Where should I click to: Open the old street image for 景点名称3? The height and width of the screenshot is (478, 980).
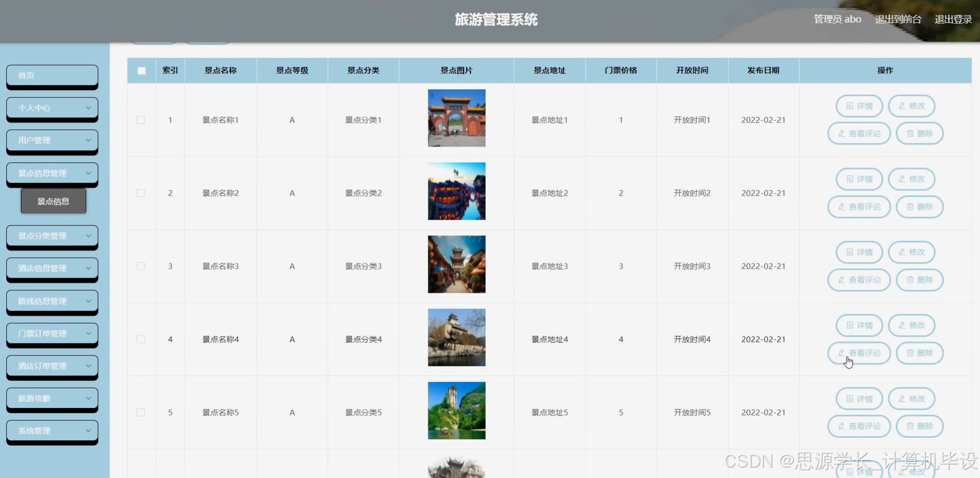tap(456, 264)
